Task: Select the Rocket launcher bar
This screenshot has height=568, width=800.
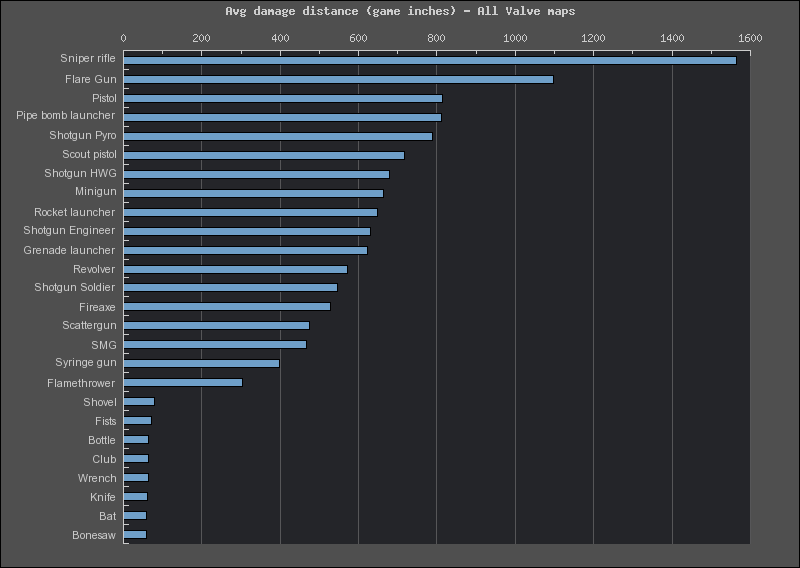Action: tap(250, 212)
